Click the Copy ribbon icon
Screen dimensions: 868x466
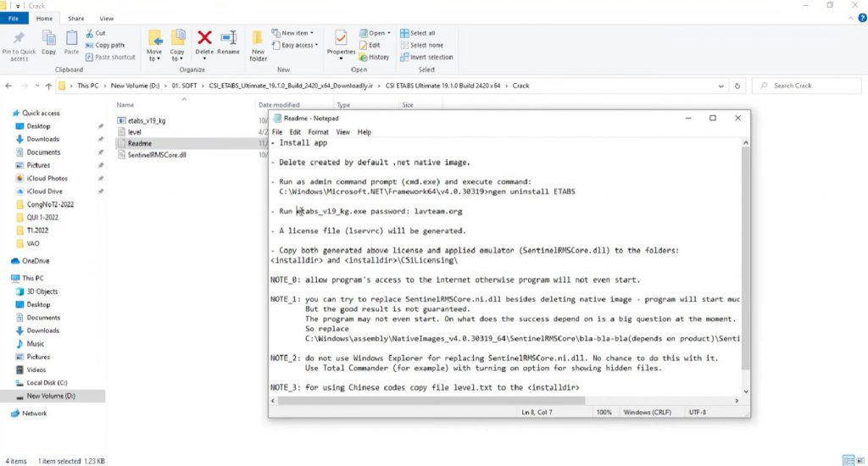point(48,43)
